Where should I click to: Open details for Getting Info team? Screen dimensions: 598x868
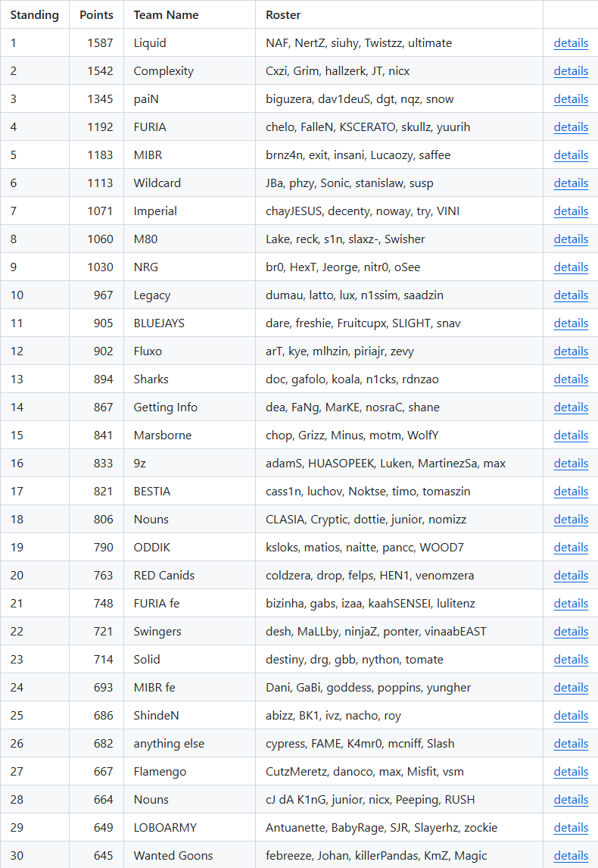(x=571, y=407)
